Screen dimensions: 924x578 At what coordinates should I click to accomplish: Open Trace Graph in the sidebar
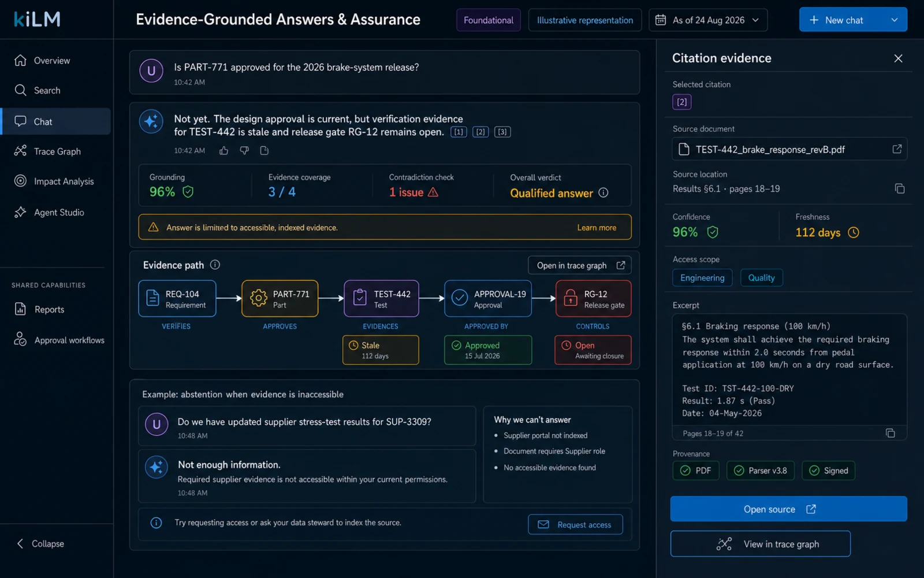point(56,151)
